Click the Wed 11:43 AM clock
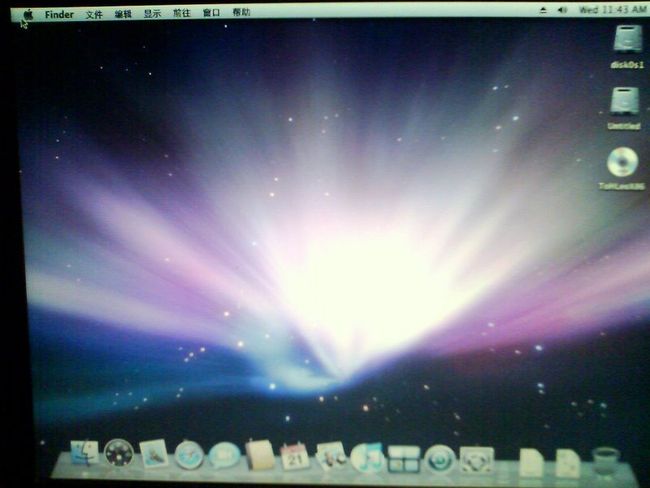Screen dimensions: 650x488 coord(612,10)
